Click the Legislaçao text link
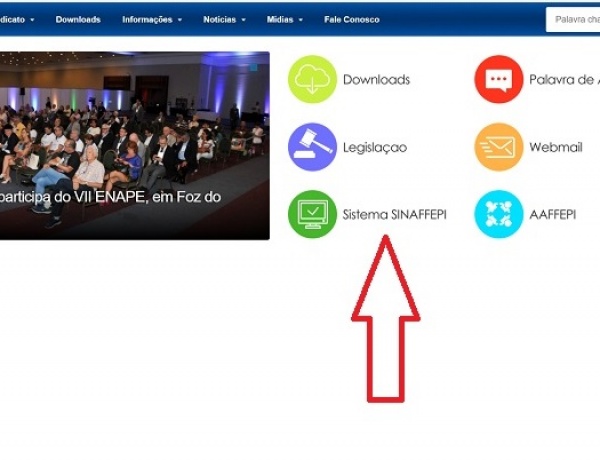The image size is (600, 460). [375, 147]
